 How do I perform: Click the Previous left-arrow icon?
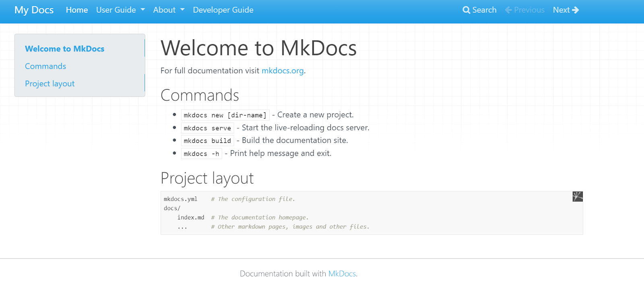[x=508, y=10]
